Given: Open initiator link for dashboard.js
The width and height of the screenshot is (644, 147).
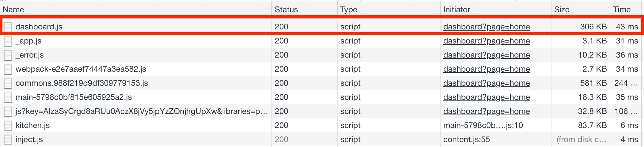Looking at the screenshot, I should 487,27.
